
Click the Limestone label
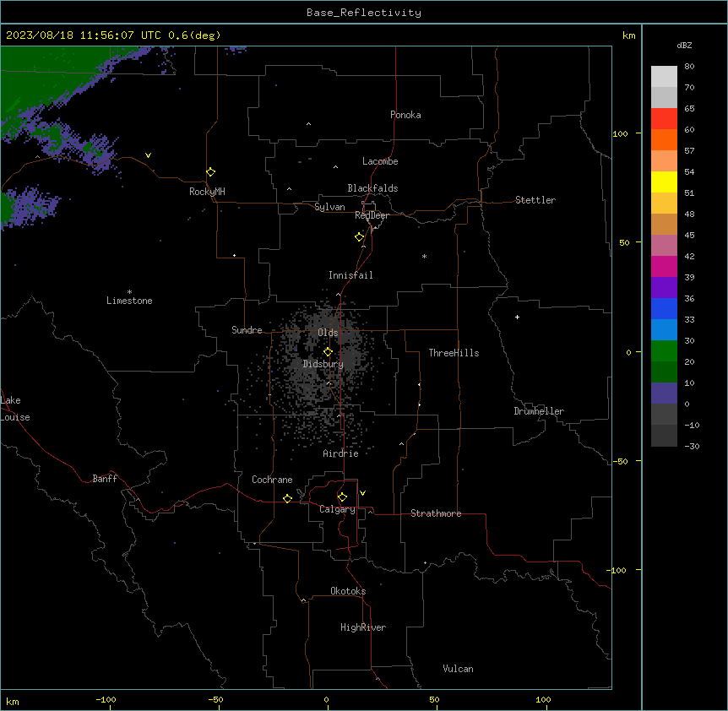coord(129,301)
